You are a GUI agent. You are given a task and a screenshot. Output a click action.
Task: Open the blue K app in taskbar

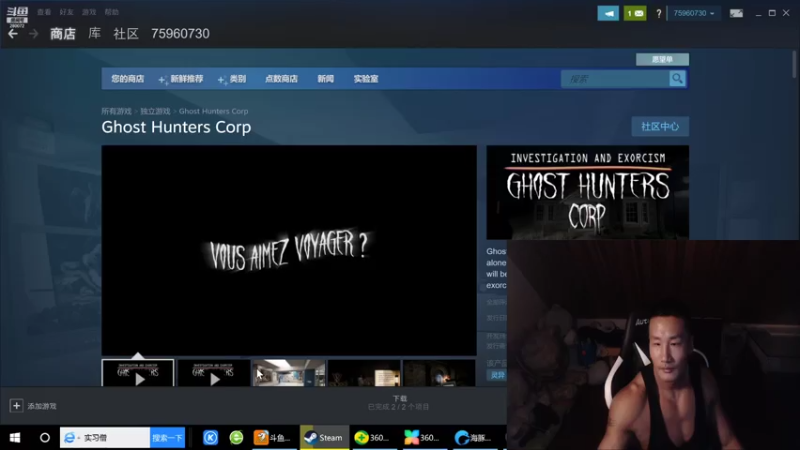pos(210,438)
